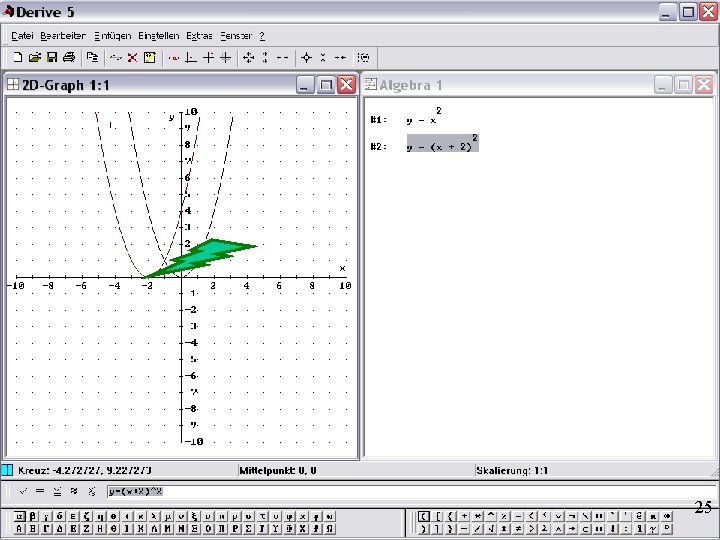
Task: Open the ? help menu
Action: point(262,35)
